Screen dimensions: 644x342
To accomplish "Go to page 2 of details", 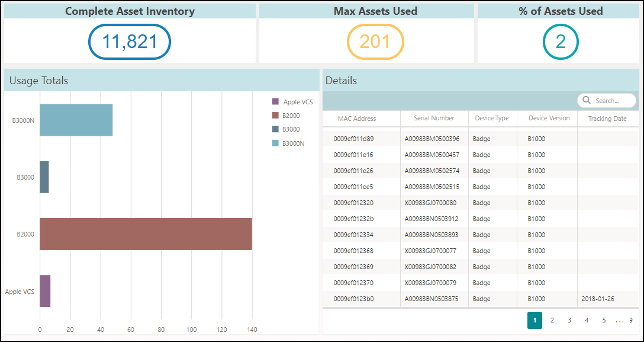I will click(552, 321).
